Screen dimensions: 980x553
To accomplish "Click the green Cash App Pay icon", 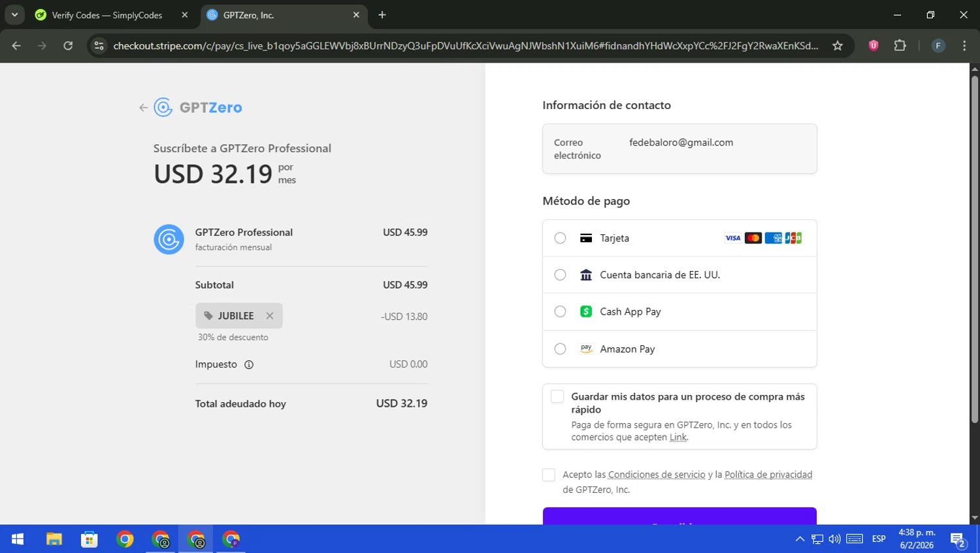I will pos(586,311).
